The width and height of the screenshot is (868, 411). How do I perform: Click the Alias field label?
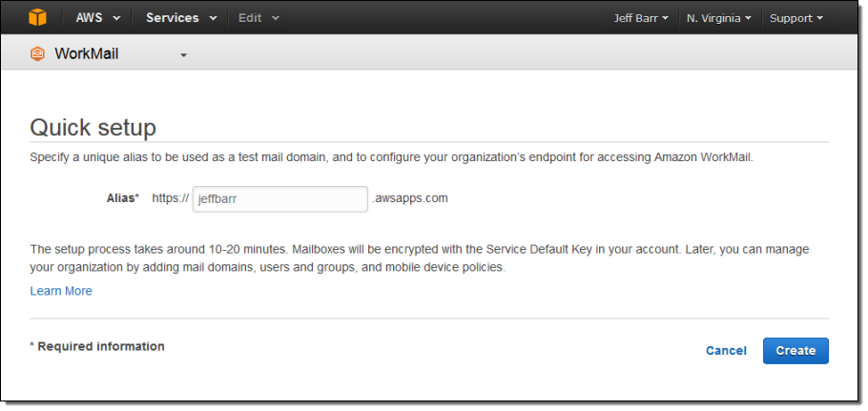tap(122, 198)
